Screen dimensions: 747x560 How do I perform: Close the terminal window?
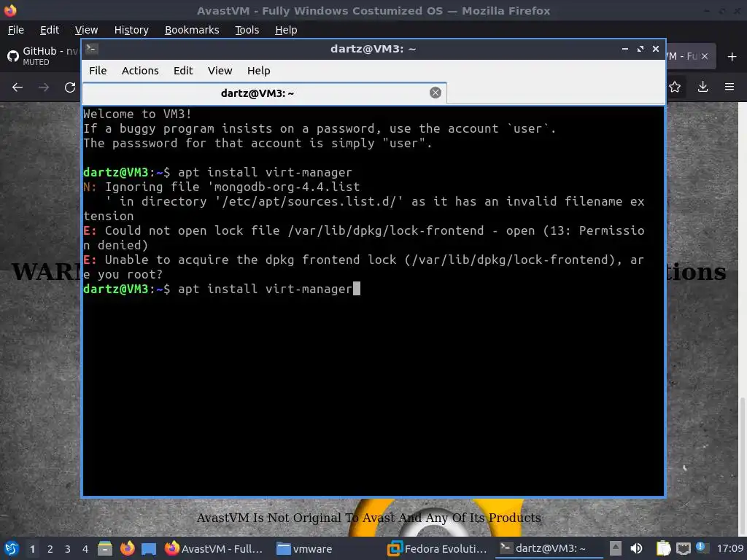click(656, 49)
